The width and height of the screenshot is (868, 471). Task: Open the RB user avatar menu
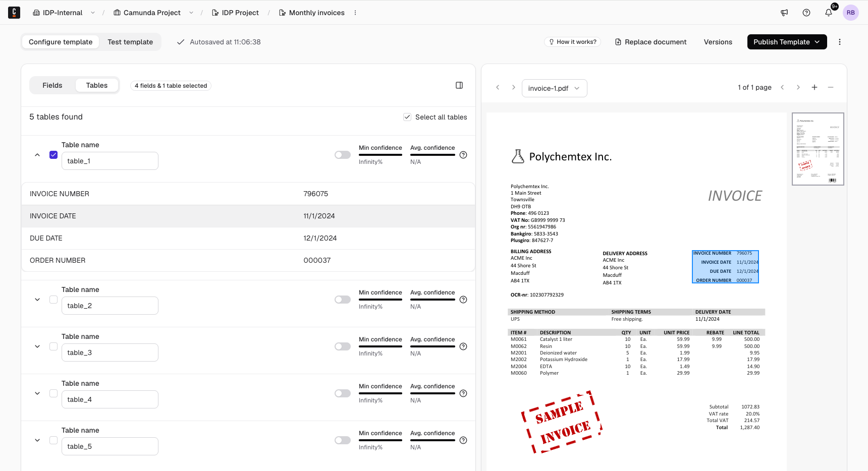click(851, 13)
